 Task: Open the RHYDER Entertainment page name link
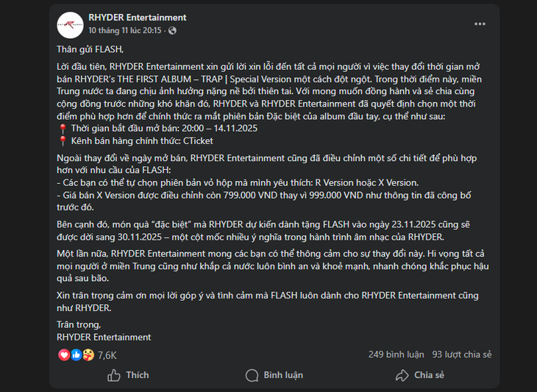(x=138, y=18)
